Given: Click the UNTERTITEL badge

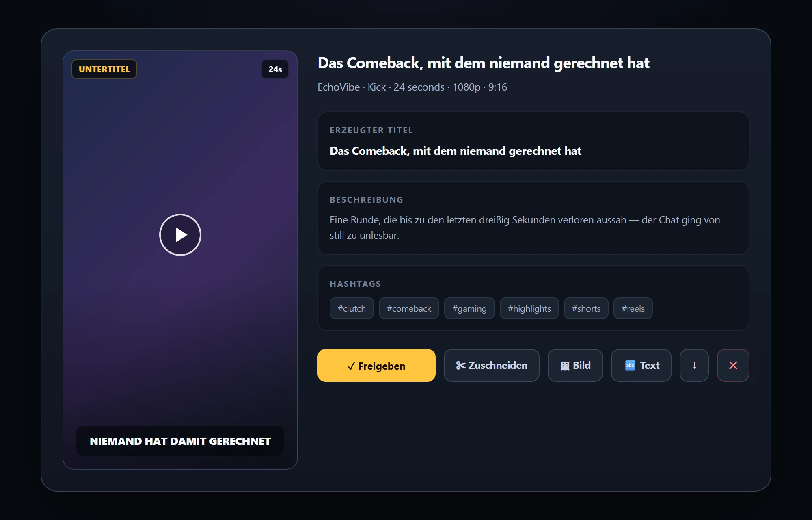Looking at the screenshot, I should click(x=104, y=69).
